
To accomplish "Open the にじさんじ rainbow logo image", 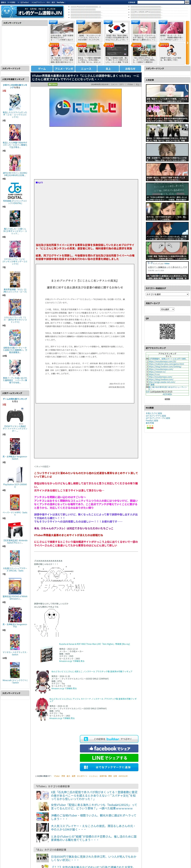I will tap(85, 107).
